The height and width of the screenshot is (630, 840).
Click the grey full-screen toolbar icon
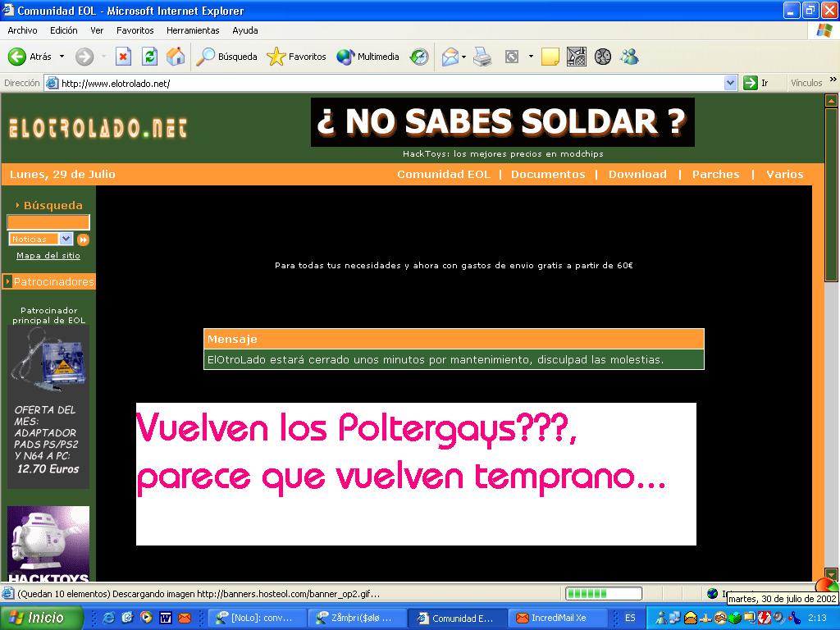pos(512,57)
